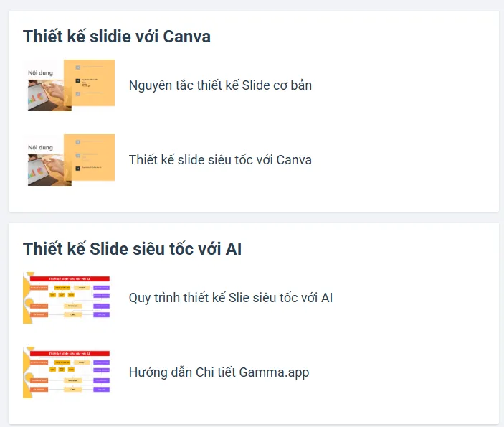The width and height of the screenshot is (504, 427).
Task: Click red title banner in Gamma.app thumbnail
Action: (70, 353)
